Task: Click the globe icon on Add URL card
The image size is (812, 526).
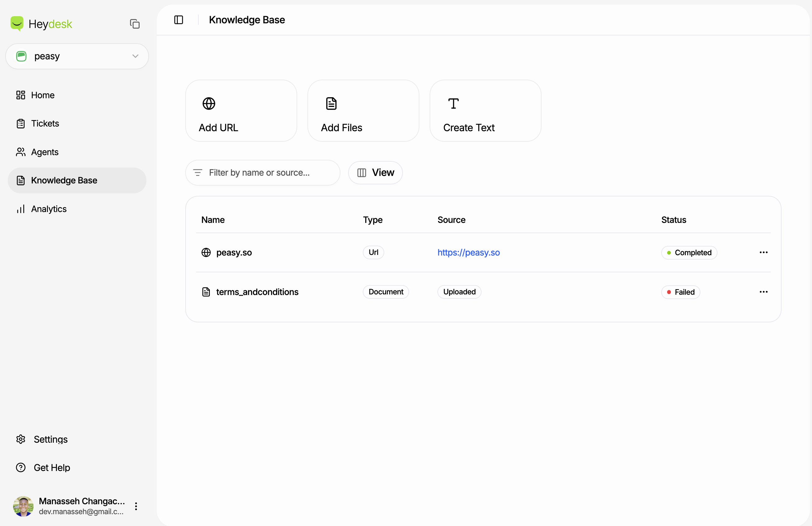Action: (209, 104)
